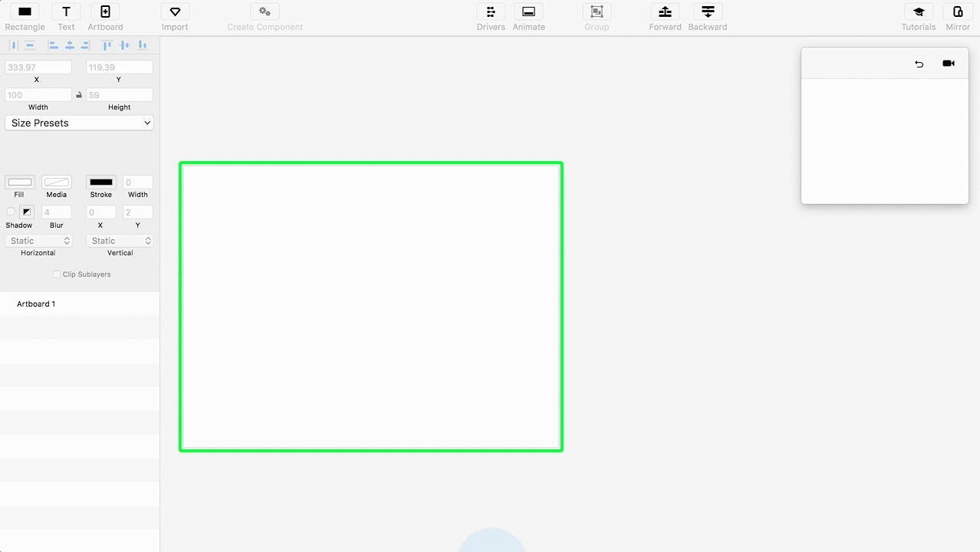This screenshot has width=980, height=552.
Task: Click the Width size field
Action: 38,95
